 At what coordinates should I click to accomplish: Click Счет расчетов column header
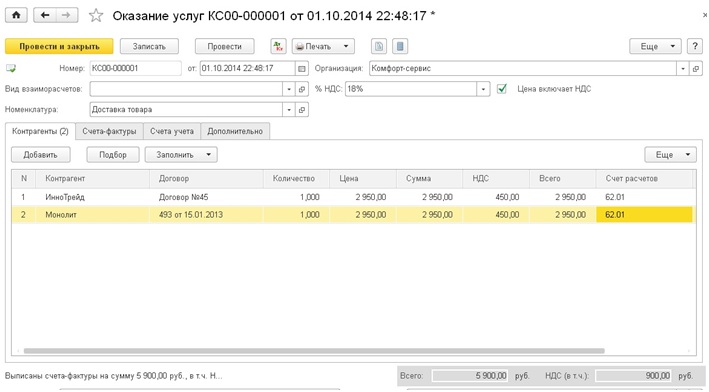[x=644, y=179]
